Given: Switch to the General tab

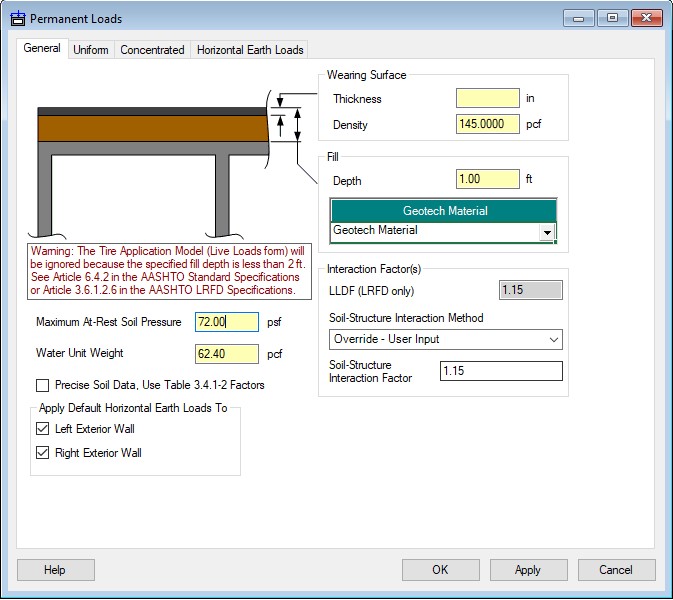Looking at the screenshot, I should click(42, 48).
